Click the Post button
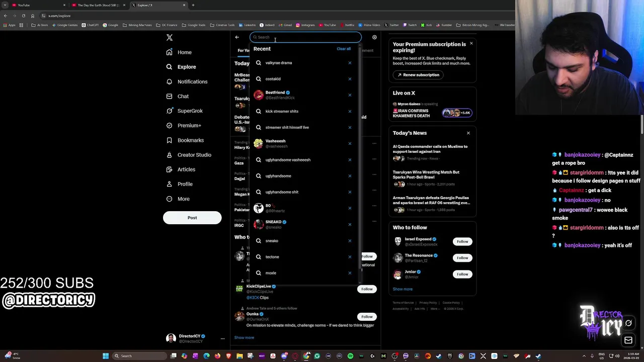Viewport: 644px width, 362px height. pos(192,218)
